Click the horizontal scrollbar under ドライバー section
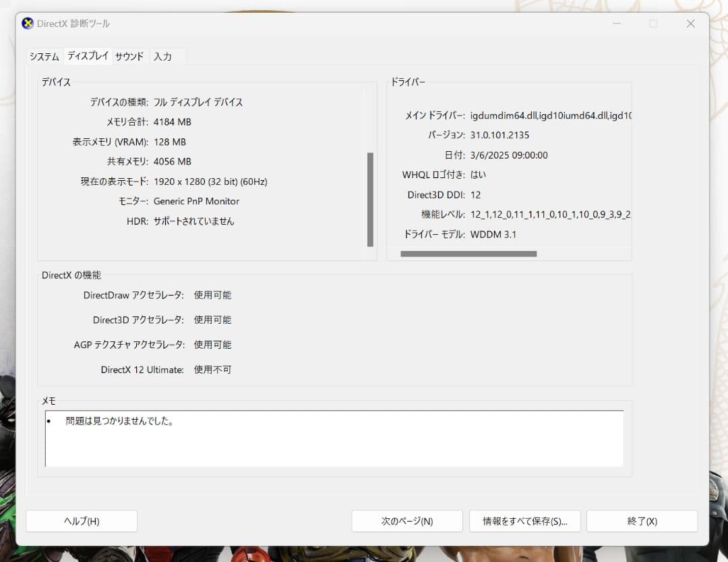 pos(468,253)
